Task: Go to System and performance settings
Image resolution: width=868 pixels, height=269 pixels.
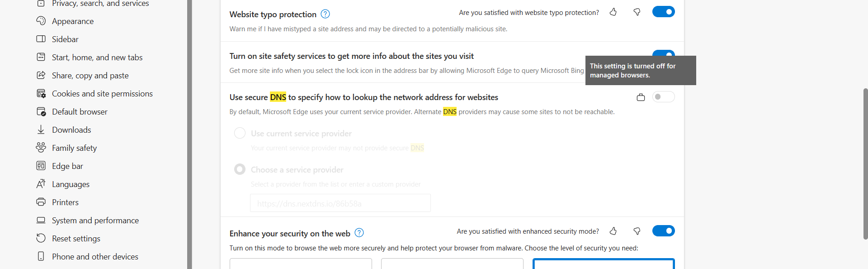Action: 95,221
